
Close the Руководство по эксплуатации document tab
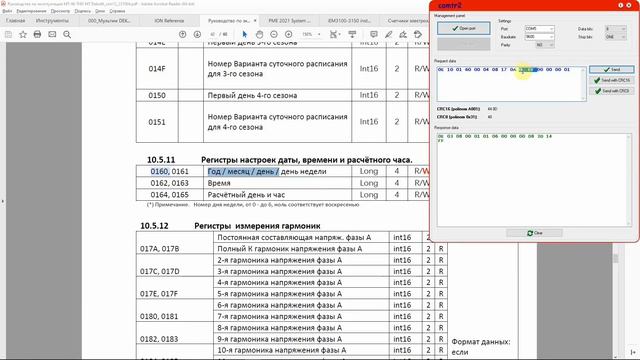pyautogui.click(x=255, y=20)
